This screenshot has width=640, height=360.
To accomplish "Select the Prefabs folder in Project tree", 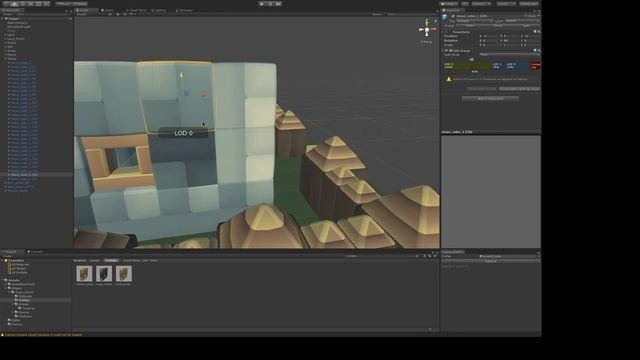I will [x=36, y=300].
